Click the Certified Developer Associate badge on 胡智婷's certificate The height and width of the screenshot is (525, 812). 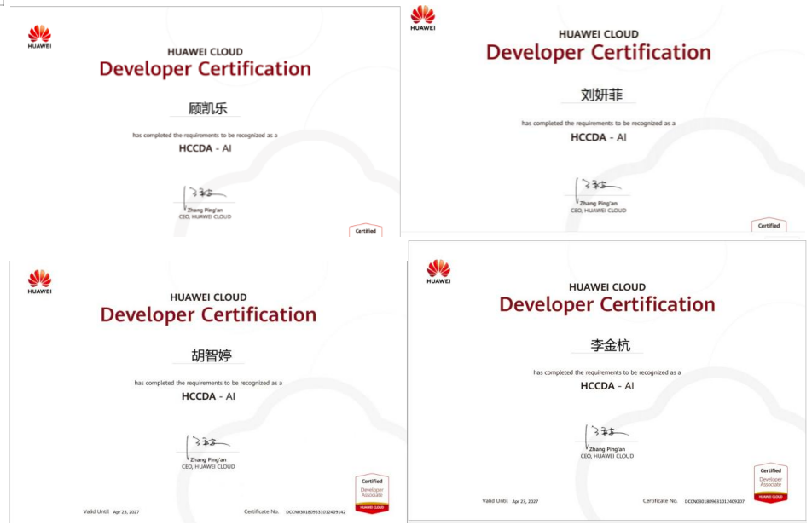[x=373, y=493]
